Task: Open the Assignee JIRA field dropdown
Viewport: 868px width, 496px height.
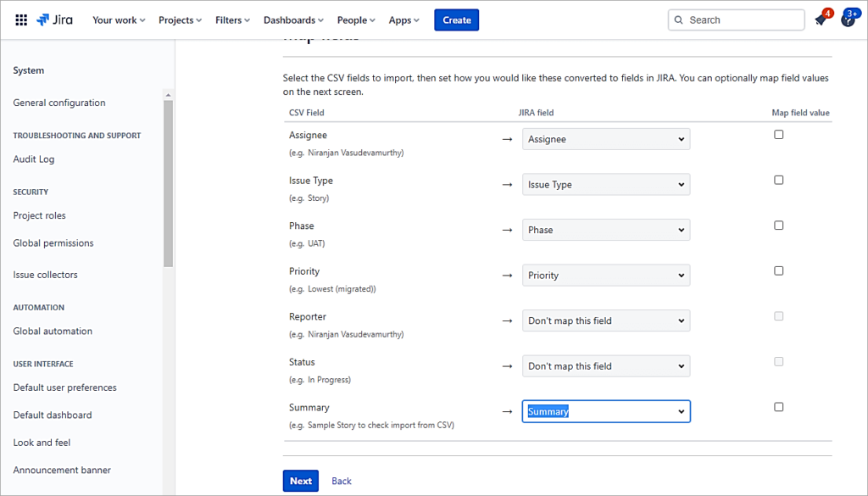Action: (605, 138)
